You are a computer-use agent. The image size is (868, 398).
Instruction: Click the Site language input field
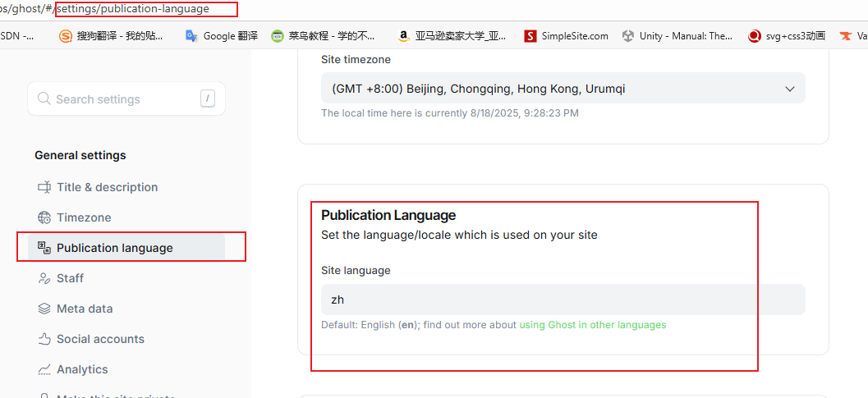coord(563,300)
